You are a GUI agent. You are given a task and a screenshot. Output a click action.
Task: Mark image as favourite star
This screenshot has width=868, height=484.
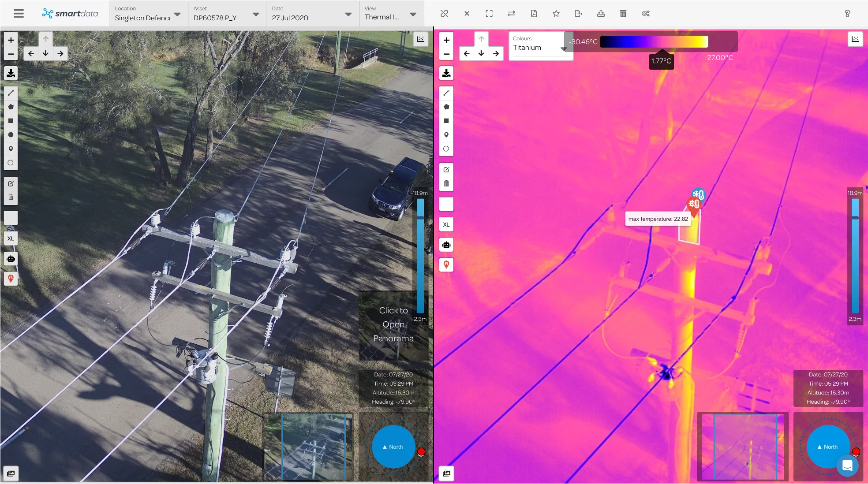click(x=556, y=14)
